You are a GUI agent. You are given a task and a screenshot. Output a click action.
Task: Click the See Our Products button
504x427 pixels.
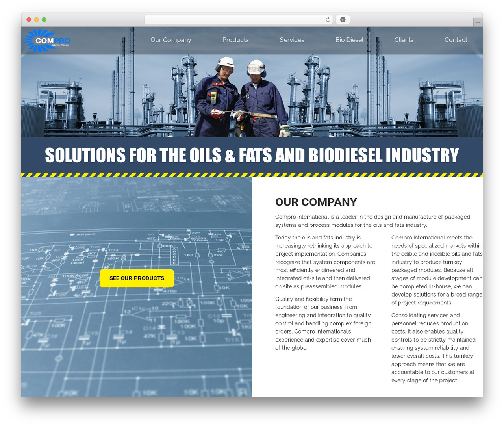click(x=137, y=278)
